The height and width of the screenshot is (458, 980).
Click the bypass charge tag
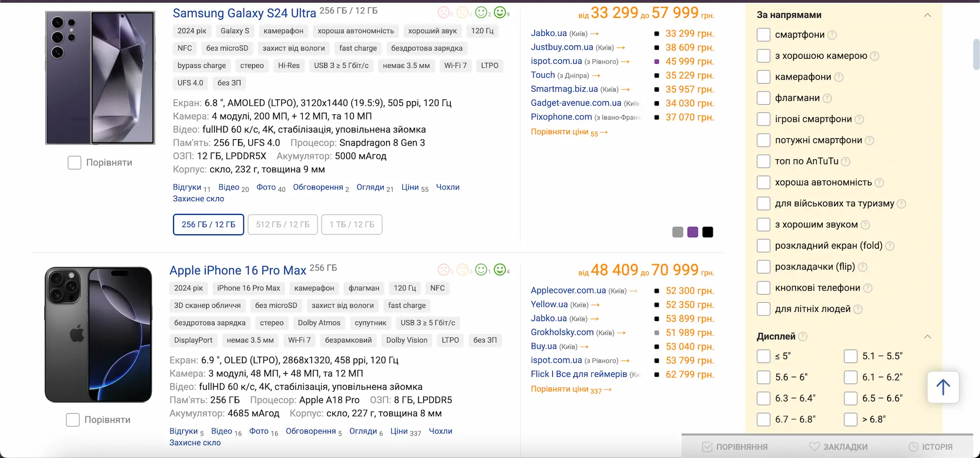(202, 66)
